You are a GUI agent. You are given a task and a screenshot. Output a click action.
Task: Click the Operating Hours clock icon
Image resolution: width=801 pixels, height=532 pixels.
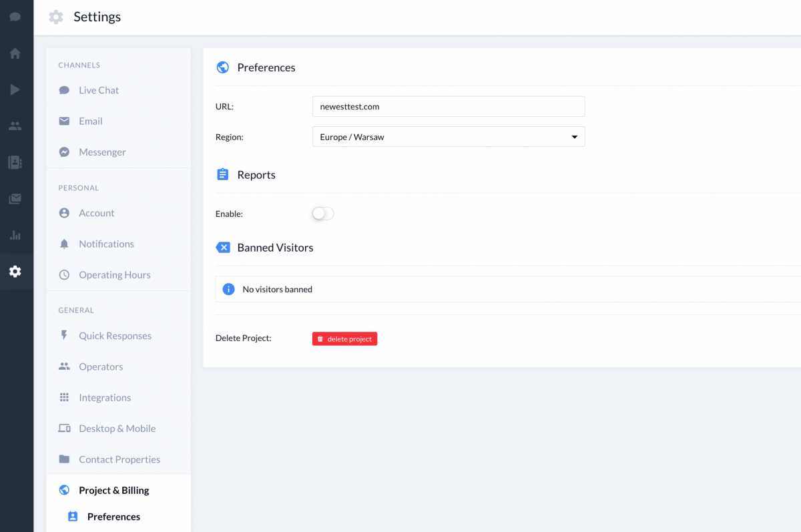pos(64,275)
